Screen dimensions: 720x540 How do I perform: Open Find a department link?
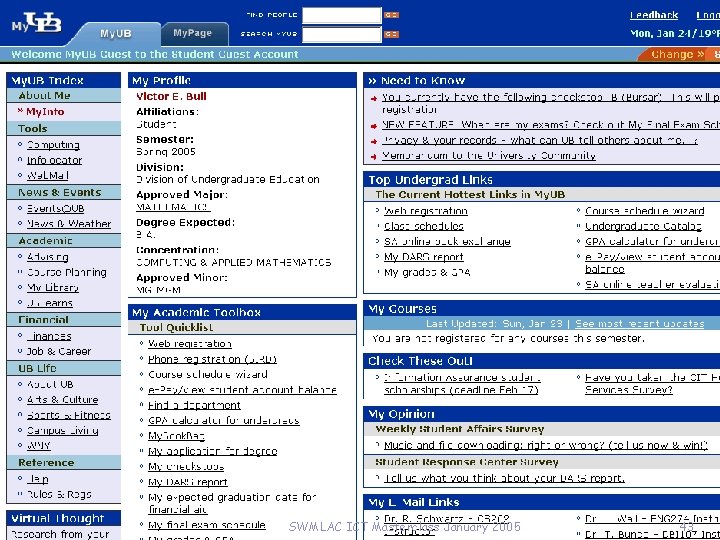tap(194, 405)
